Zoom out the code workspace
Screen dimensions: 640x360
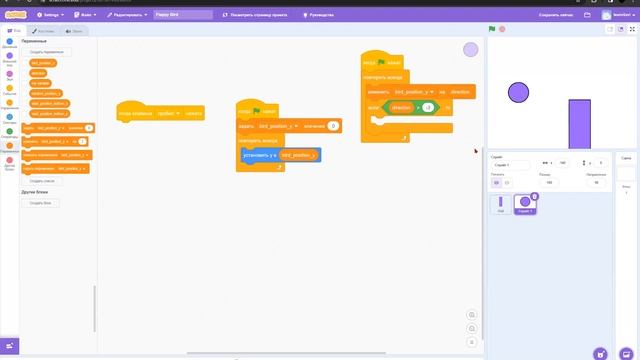click(x=472, y=329)
